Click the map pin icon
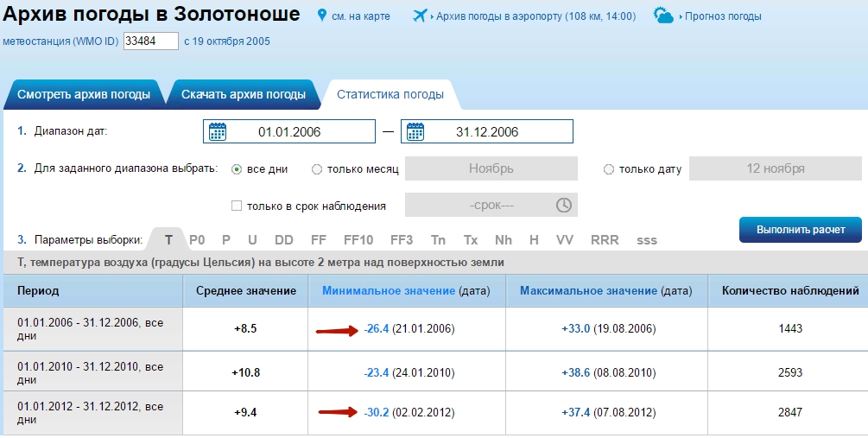 [x=321, y=16]
